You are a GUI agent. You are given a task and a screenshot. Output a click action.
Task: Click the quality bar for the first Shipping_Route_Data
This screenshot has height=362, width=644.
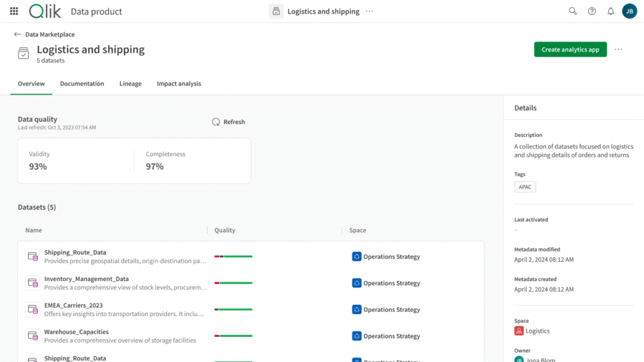coord(233,256)
